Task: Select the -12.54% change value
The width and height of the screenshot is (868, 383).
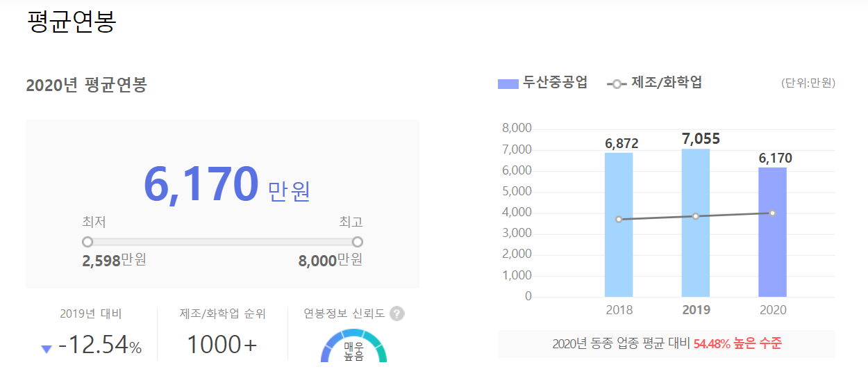Action: [x=100, y=344]
